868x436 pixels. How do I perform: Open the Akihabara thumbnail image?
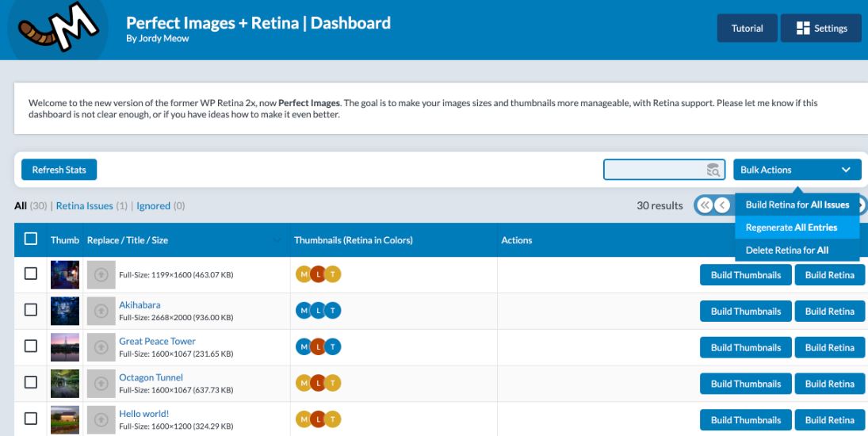click(65, 311)
